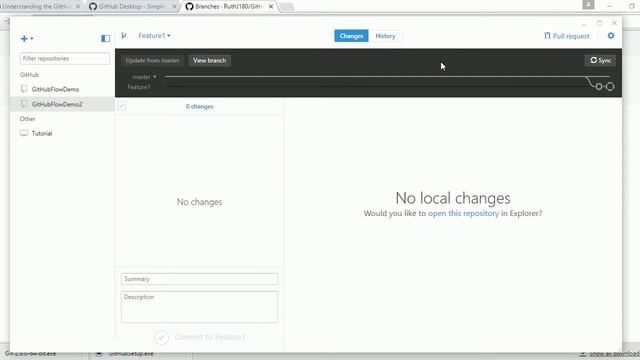The image size is (640, 360).
Task: Open this repository link in Explorer
Action: pyautogui.click(x=463, y=213)
